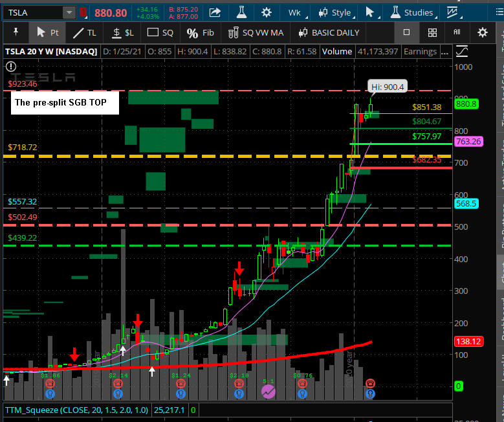Click red earnings phone icon under $1.86
The height and width of the screenshot is (422, 504).
(50, 383)
